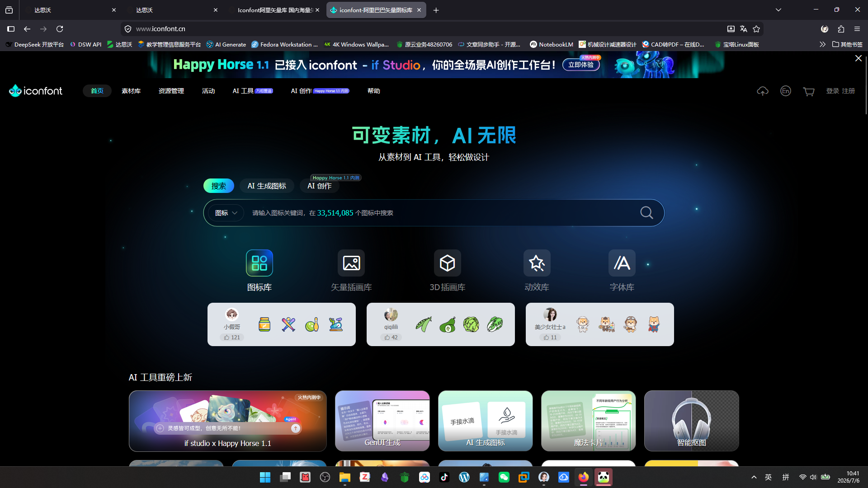Screen dimensions: 868x488
Task: Click the pea pod icon in qiqilili collection
Action: [x=424, y=324]
